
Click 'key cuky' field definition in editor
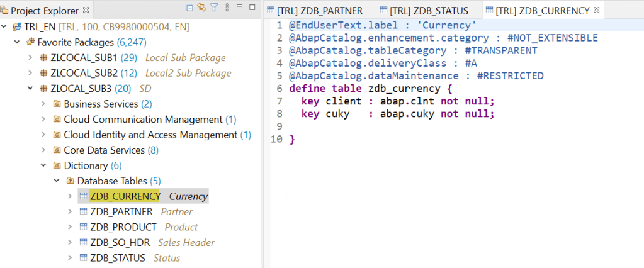398,114
